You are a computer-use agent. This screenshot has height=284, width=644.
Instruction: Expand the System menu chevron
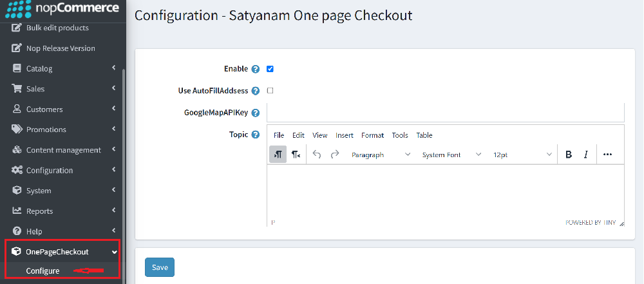click(x=114, y=190)
